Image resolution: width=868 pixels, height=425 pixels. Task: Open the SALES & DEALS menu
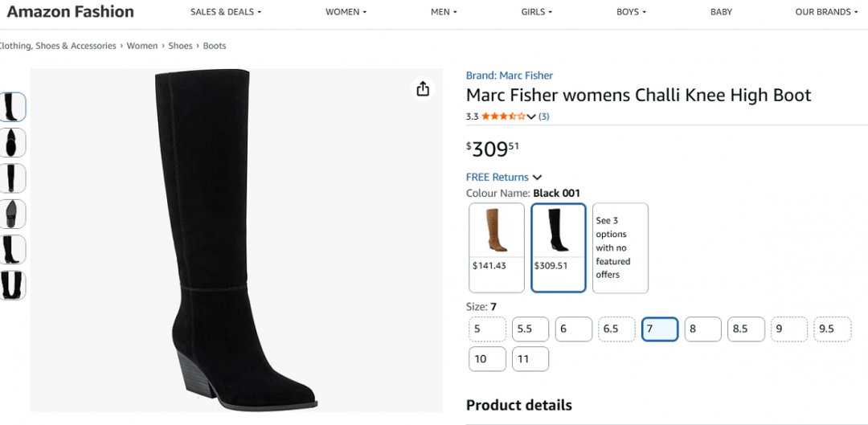point(225,12)
